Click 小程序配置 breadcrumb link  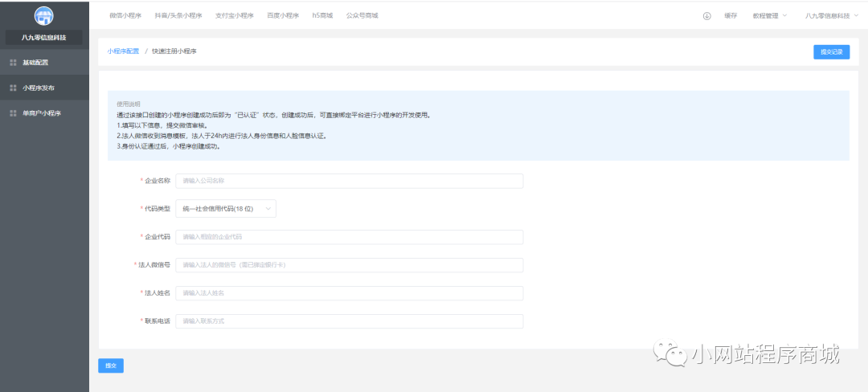click(124, 51)
